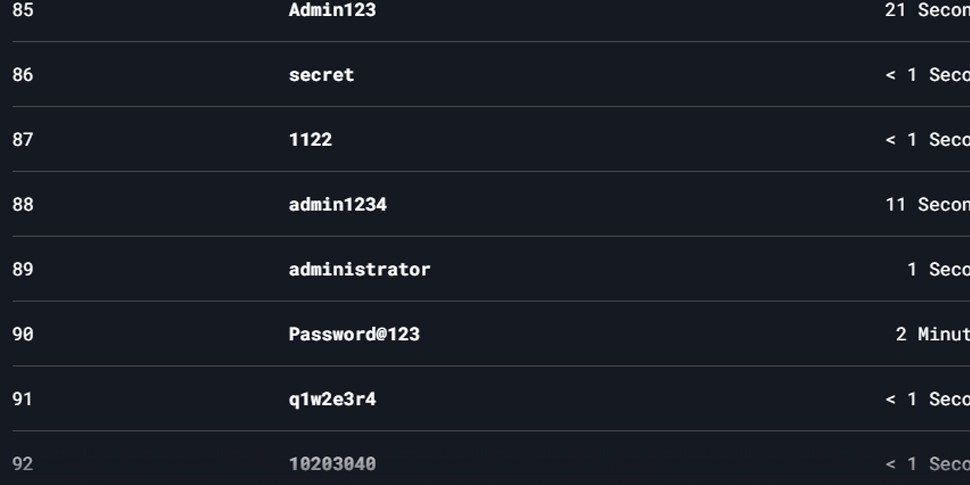The image size is (970, 485).
Task: Select rank number 87
Action: pyautogui.click(x=22, y=140)
